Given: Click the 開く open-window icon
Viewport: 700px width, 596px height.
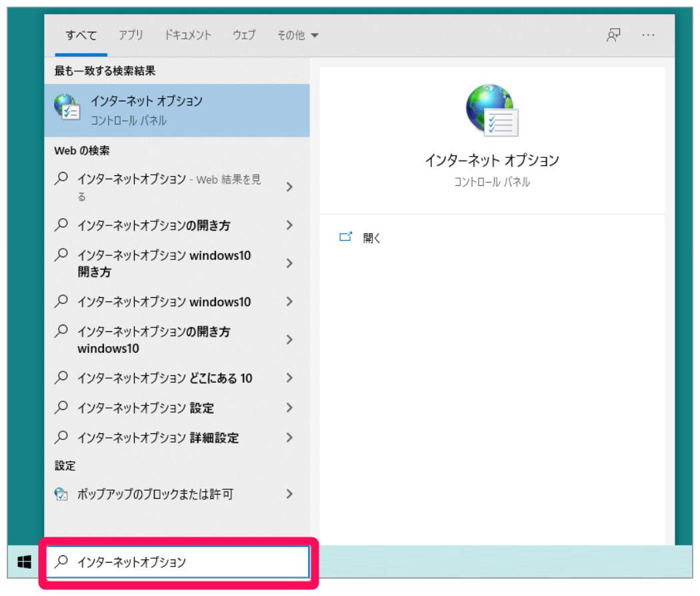Looking at the screenshot, I should pyautogui.click(x=345, y=237).
